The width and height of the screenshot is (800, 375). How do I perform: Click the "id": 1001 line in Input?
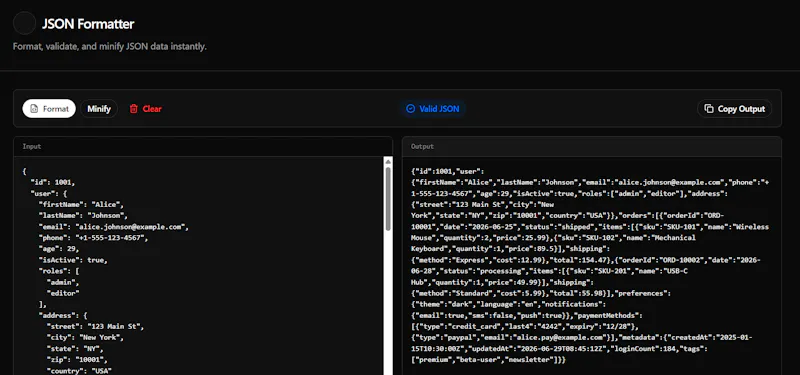[53, 182]
